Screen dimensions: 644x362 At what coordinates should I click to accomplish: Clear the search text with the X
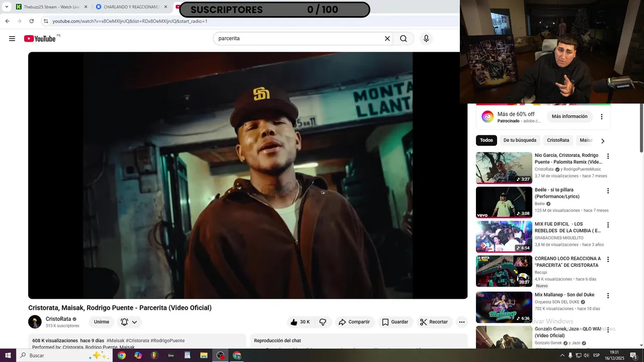[x=387, y=39]
